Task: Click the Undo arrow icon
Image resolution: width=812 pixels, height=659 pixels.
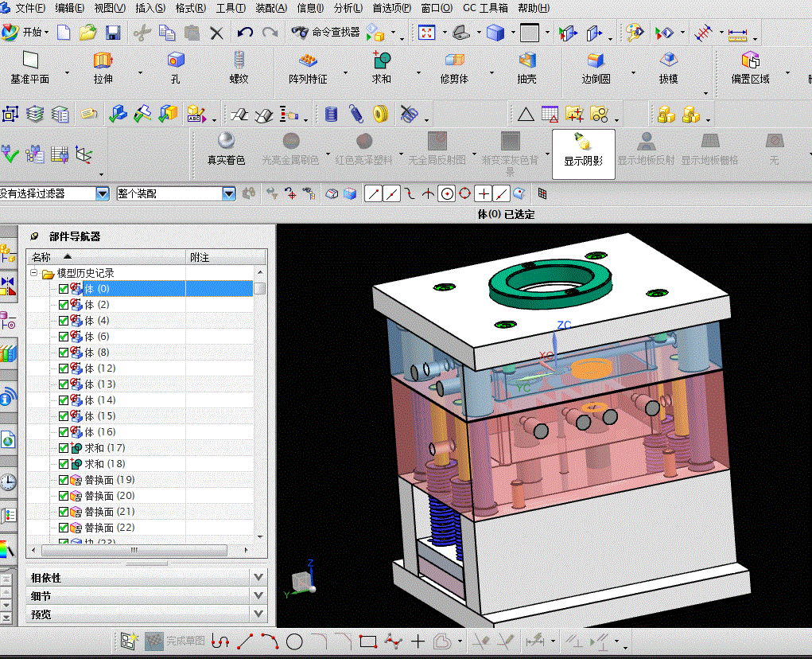Action: click(245, 33)
